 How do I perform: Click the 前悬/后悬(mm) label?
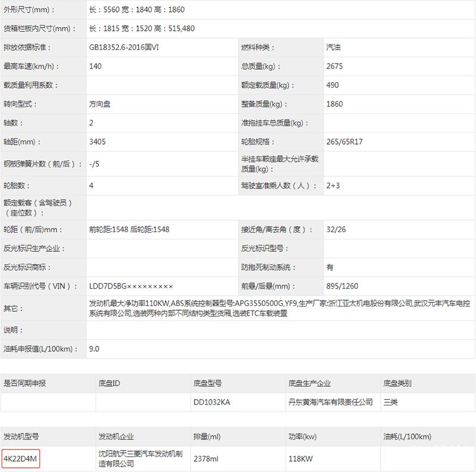tap(268, 286)
